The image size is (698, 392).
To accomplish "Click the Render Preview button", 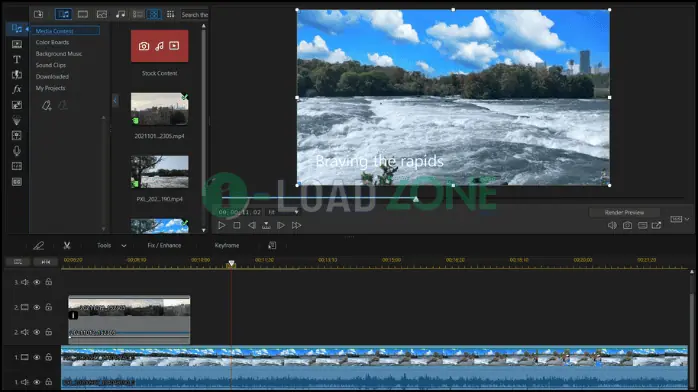I will [624, 213].
